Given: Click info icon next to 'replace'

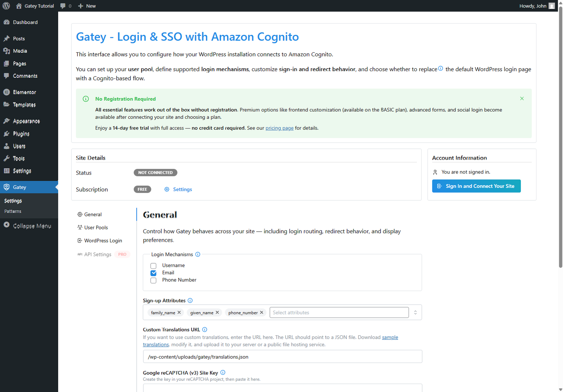Looking at the screenshot, I should (441, 68).
